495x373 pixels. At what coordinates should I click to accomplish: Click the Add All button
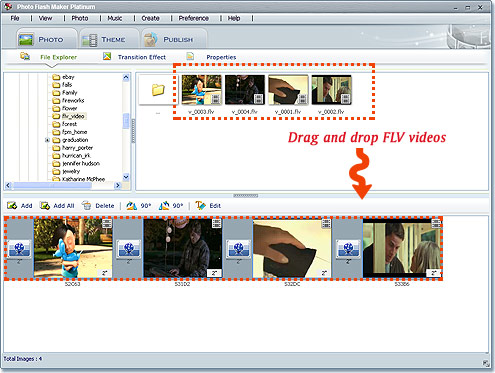[57, 206]
